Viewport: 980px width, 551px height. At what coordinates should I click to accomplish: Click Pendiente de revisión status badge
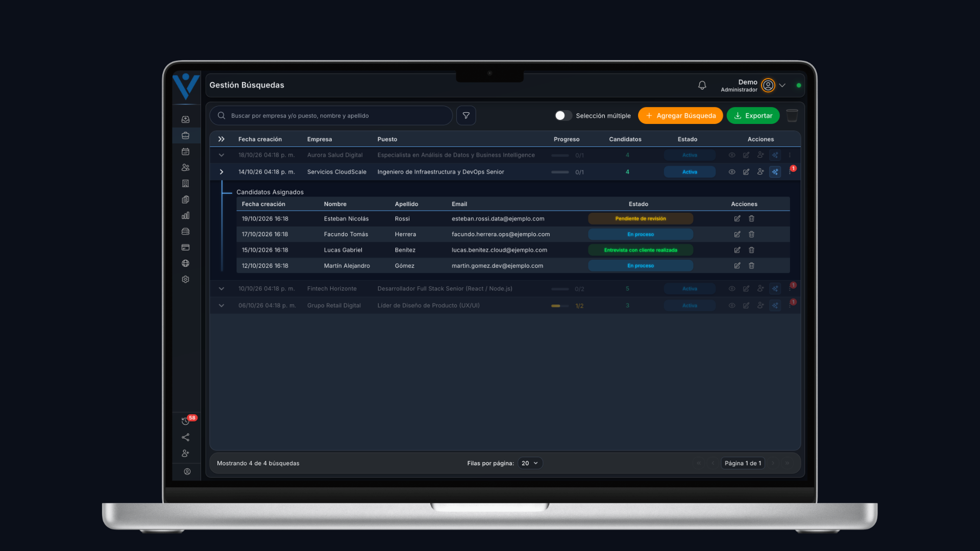tap(641, 218)
